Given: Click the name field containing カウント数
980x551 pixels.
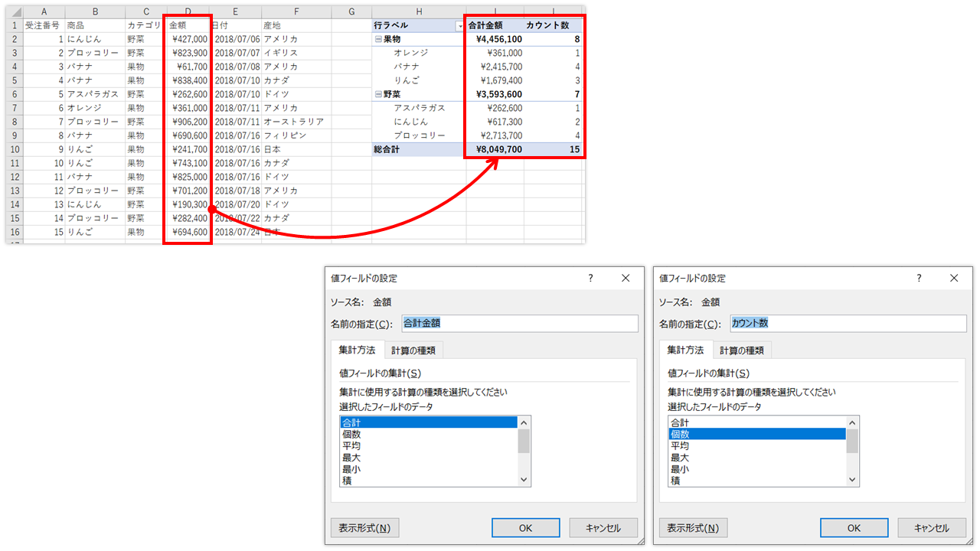Looking at the screenshot, I should (848, 324).
